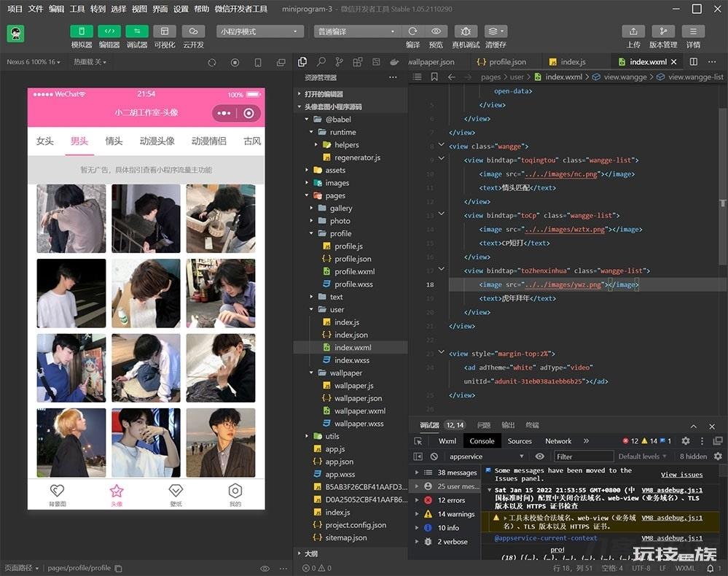728x576 pixels.
Task: Expand the 12 errors message group
Action: (445, 500)
